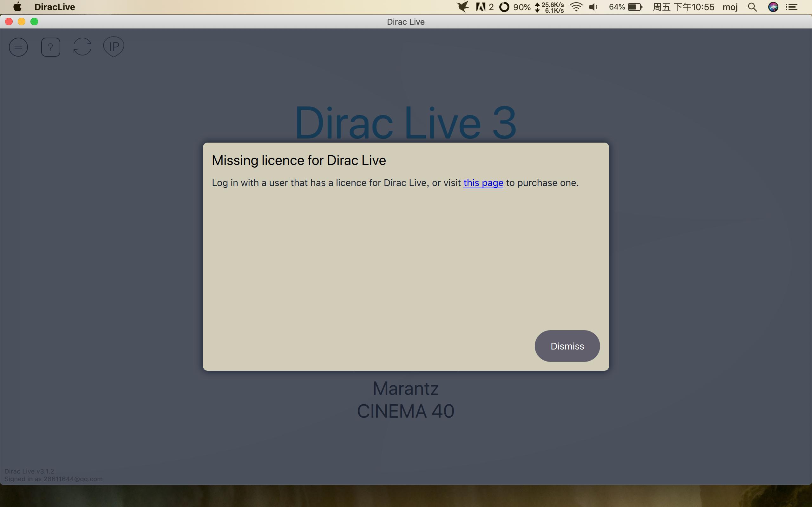812x507 pixels.
Task: Click the rescan refresh arrows icon
Action: click(82, 47)
